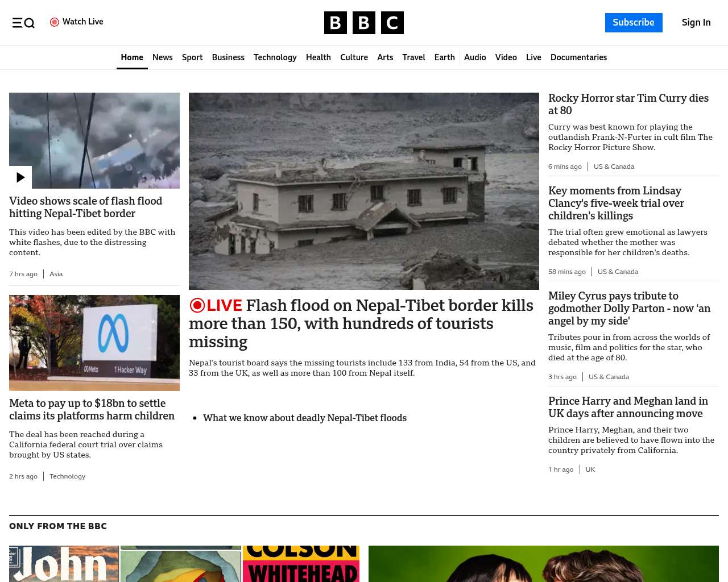Navigate to the Health section
Image resolution: width=728 pixels, height=582 pixels.
coord(318,57)
